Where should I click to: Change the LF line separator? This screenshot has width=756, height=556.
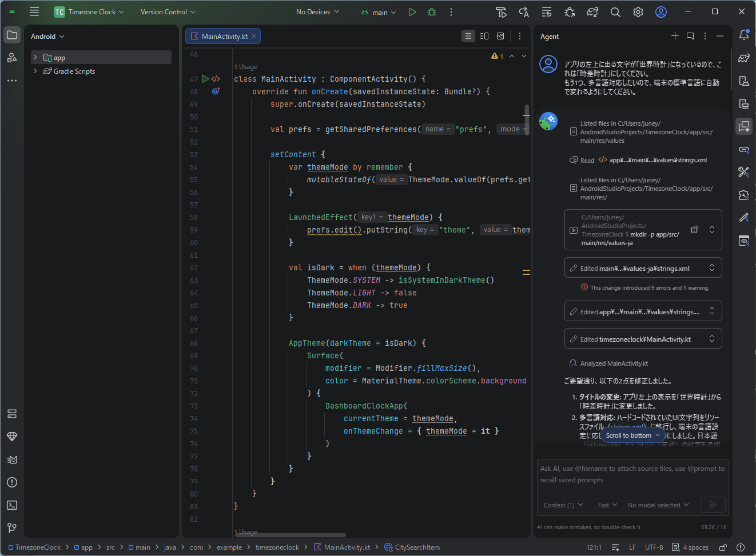[x=632, y=547]
